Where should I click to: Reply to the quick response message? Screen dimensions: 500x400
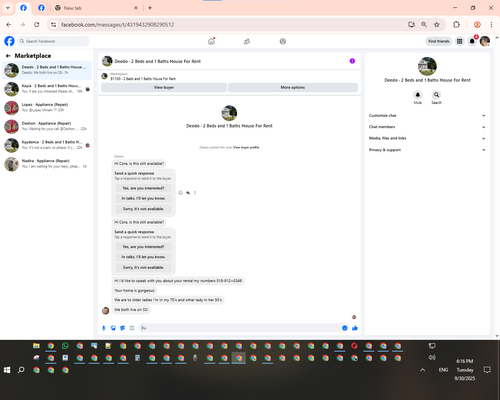188,193
